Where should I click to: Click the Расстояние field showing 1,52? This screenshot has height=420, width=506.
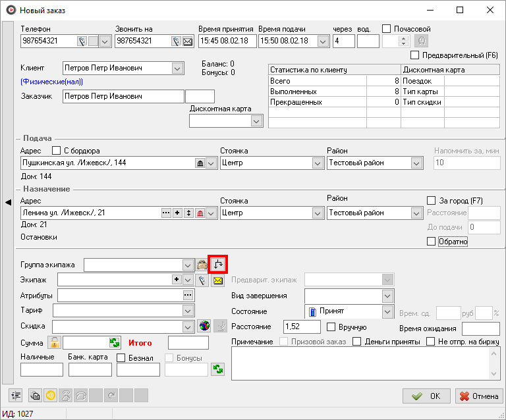pos(302,327)
